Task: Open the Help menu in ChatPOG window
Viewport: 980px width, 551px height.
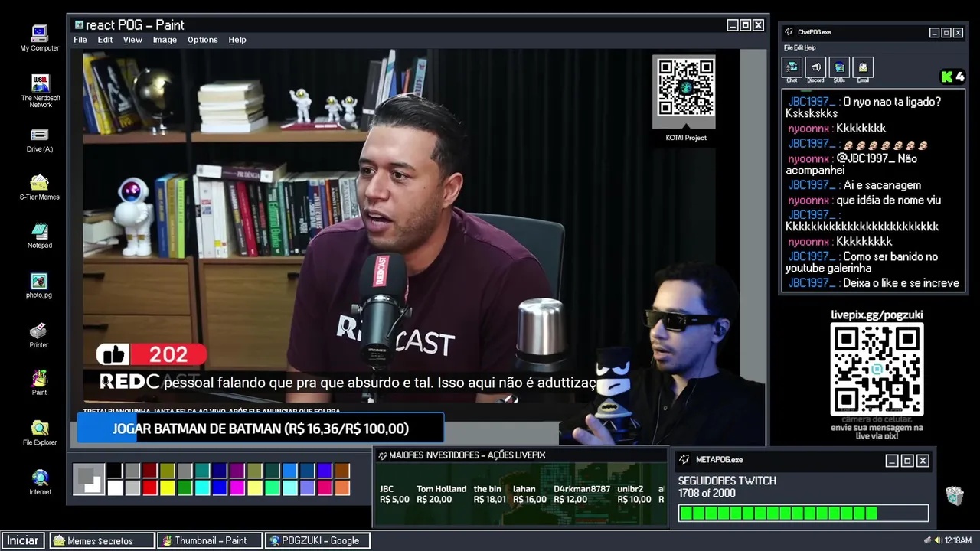Action: 810,47
